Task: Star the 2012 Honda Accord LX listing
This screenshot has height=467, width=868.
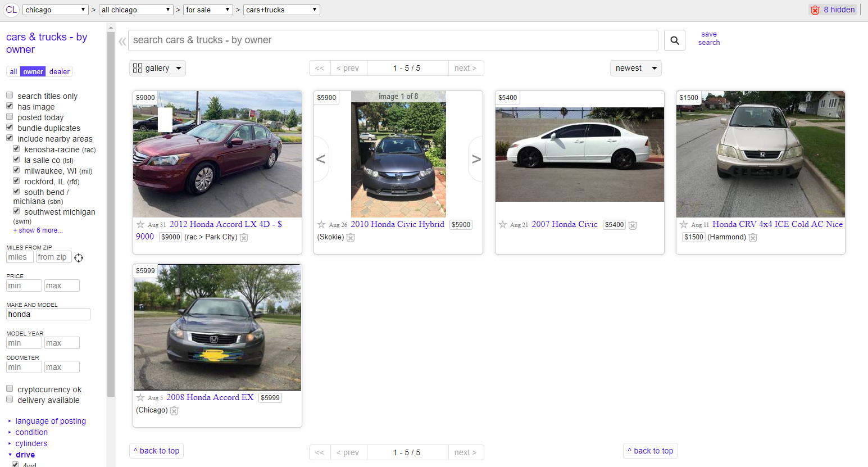Action: tap(140, 224)
